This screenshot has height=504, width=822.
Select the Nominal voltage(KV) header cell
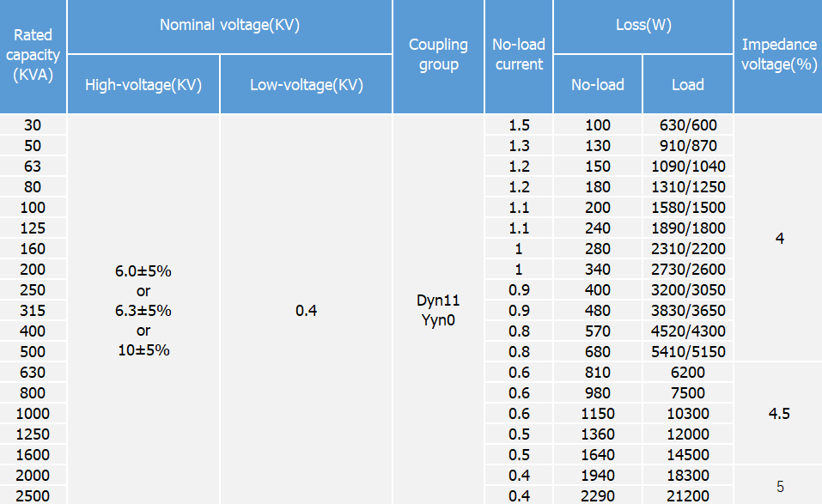pyautogui.click(x=229, y=26)
